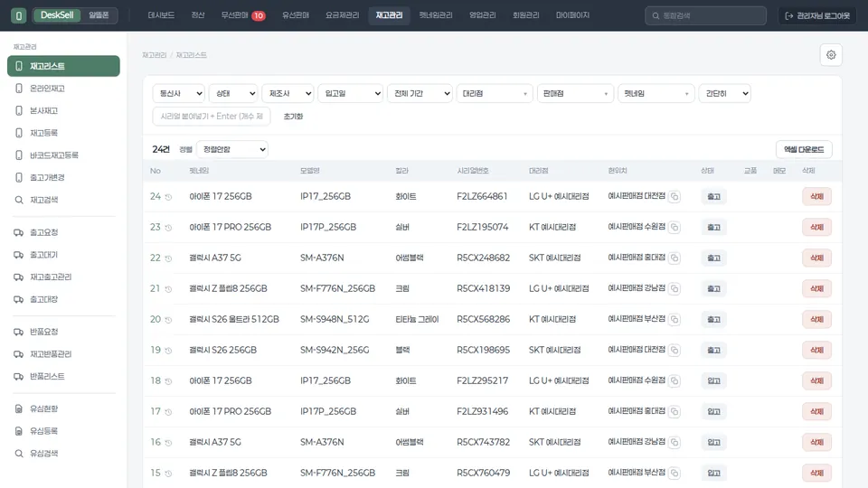Open the 판매점 select dropdown
Screen dimensions: 868x488
(x=575, y=93)
